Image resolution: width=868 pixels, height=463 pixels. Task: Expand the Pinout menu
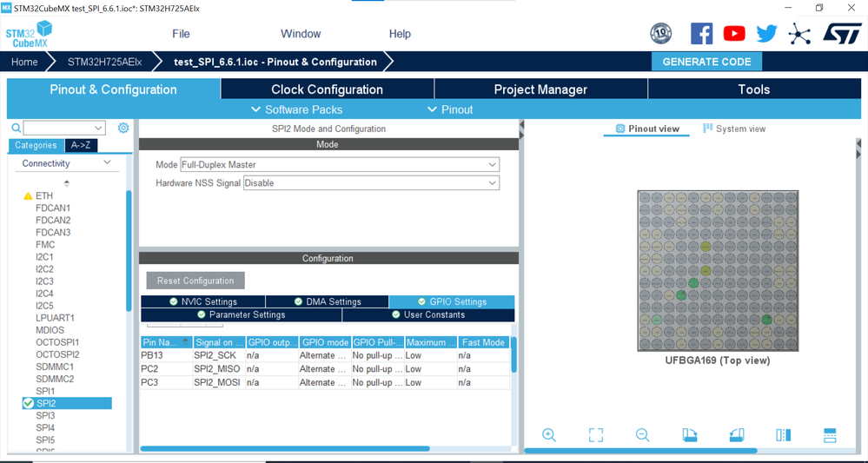click(451, 109)
